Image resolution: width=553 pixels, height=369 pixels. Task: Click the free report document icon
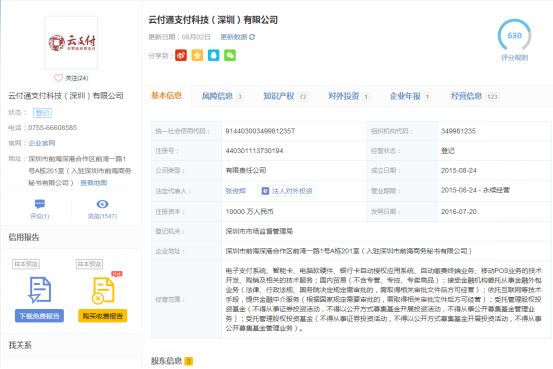point(40,290)
